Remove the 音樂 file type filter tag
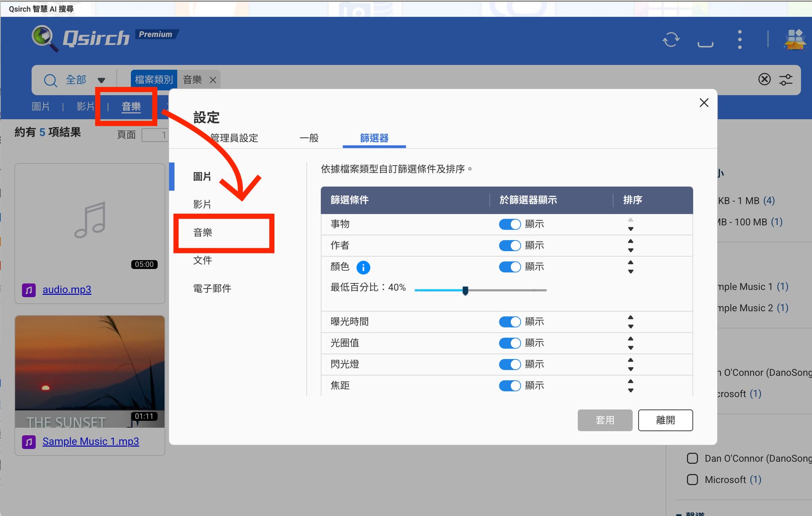Screen dimensions: 812x516 (213, 80)
